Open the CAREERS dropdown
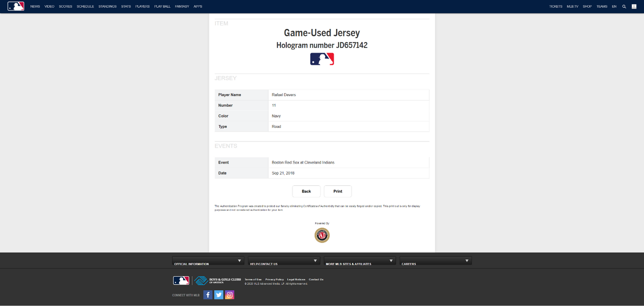The width and height of the screenshot is (644, 306). click(x=435, y=261)
